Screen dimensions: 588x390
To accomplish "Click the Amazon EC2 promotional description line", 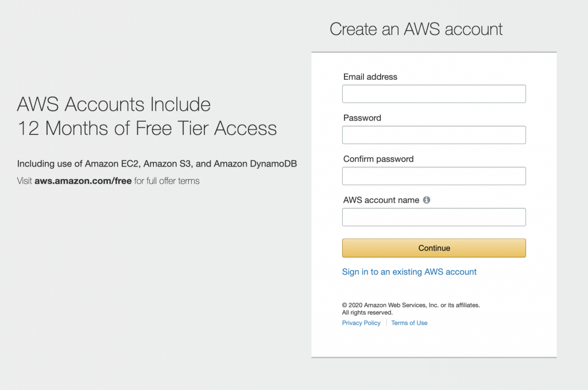I will (157, 164).
